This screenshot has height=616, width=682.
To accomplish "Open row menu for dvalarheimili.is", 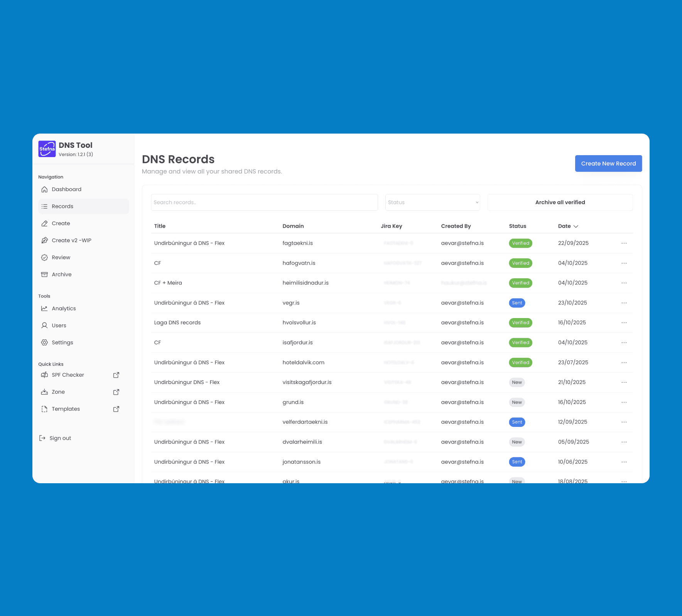I will (624, 442).
